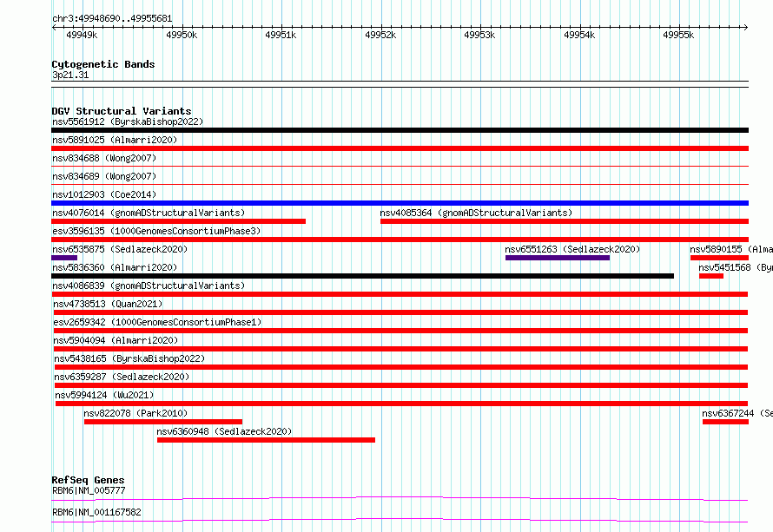
Task: Click nsv6360948 (Sedlazeck2020) label
Action: tap(224, 431)
